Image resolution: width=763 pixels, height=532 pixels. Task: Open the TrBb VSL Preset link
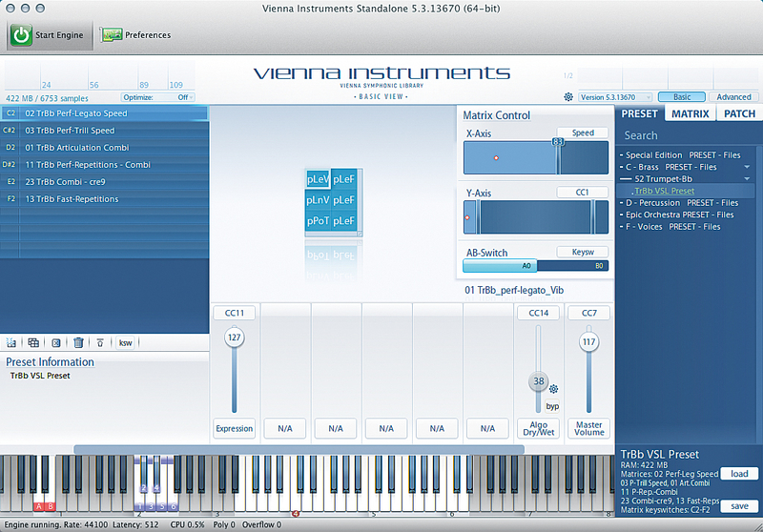tap(664, 191)
